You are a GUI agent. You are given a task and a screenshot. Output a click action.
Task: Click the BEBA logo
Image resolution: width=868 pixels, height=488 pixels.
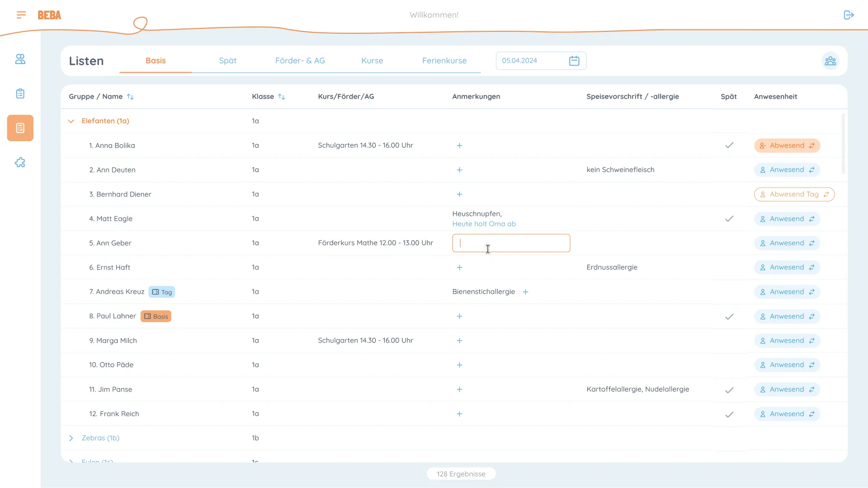pyautogui.click(x=49, y=15)
